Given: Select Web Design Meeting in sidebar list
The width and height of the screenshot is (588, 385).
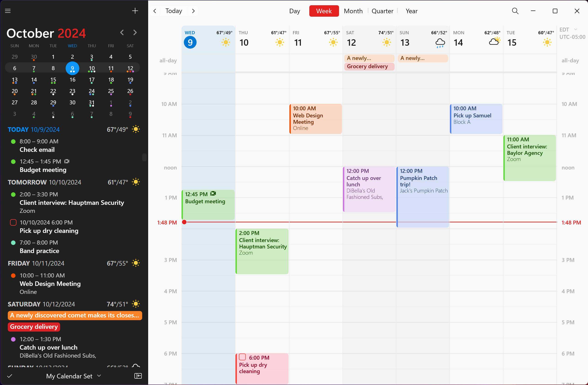Looking at the screenshot, I should (x=50, y=284).
